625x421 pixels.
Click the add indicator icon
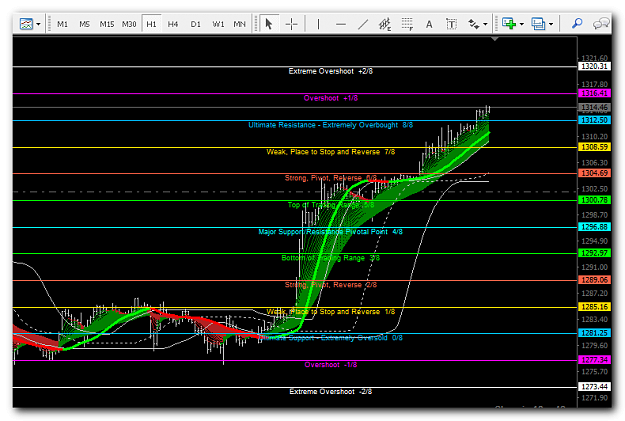pos(509,24)
